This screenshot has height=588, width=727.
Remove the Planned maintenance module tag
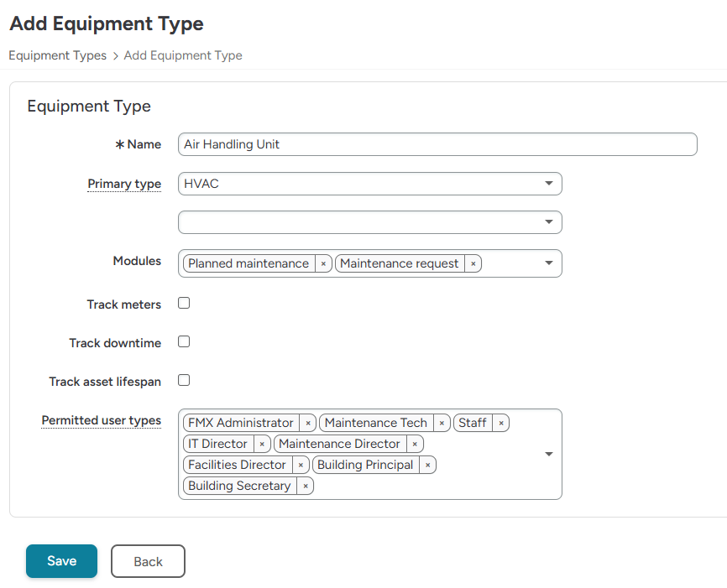point(323,263)
